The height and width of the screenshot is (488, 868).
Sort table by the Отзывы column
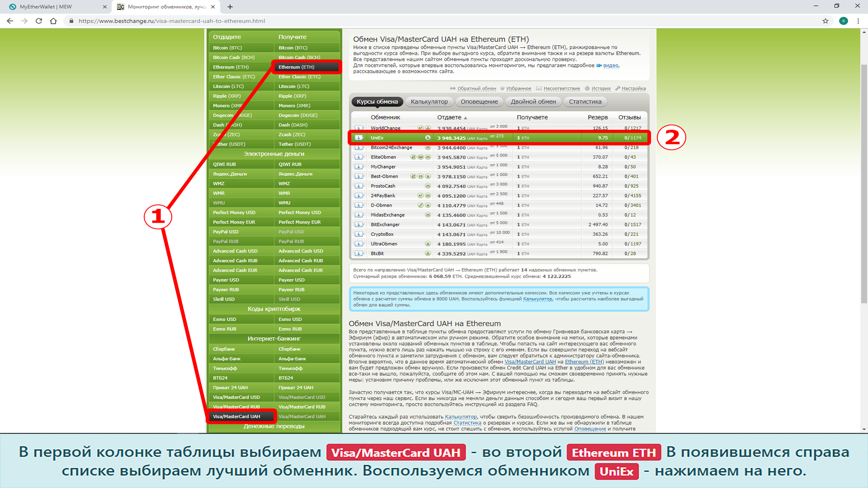630,117
